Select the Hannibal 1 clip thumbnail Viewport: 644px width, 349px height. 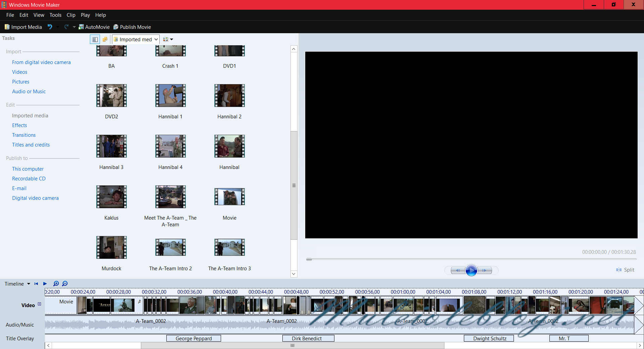(x=170, y=96)
